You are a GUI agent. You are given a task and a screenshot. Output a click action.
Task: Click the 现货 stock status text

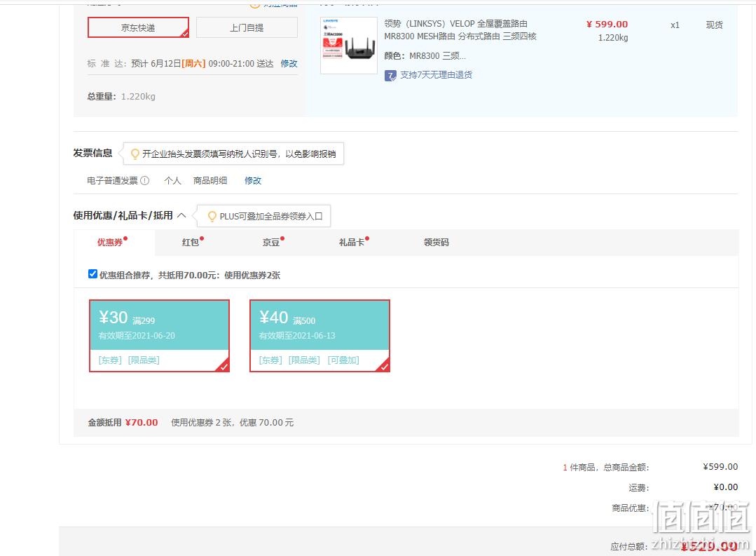click(x=714, y=25)
